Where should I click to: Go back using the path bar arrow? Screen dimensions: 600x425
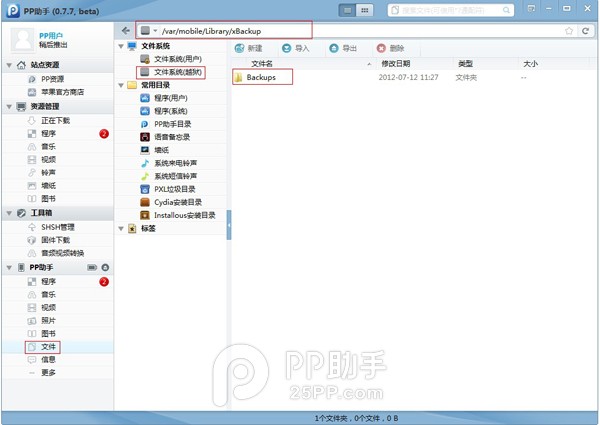tap(126, 31)
